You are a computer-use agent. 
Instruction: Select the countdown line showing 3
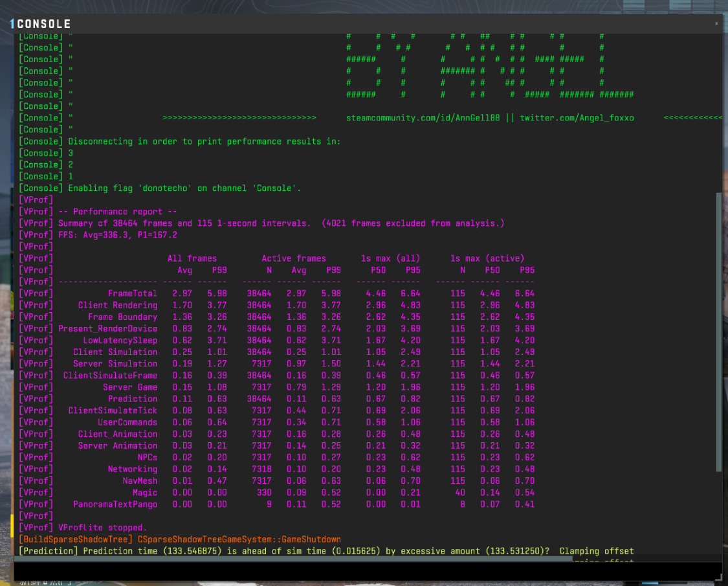[x=46, y=153]
